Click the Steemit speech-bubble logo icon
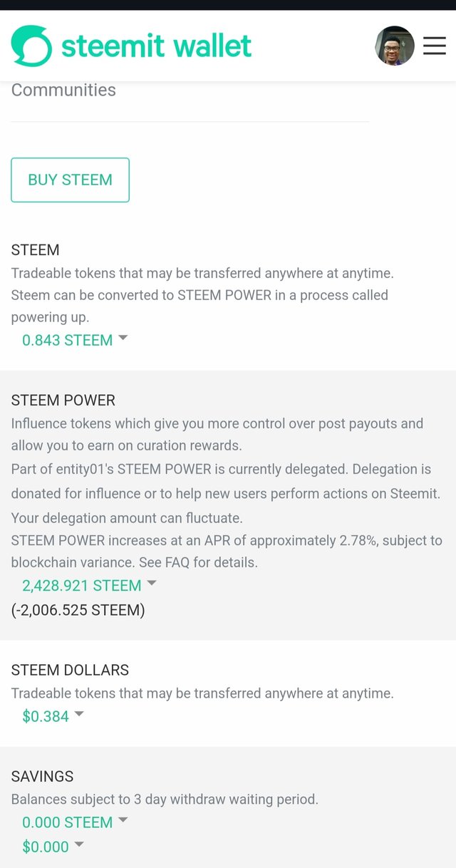The width and height of the screenshot is (456, 868). click(x=31, y=46)
